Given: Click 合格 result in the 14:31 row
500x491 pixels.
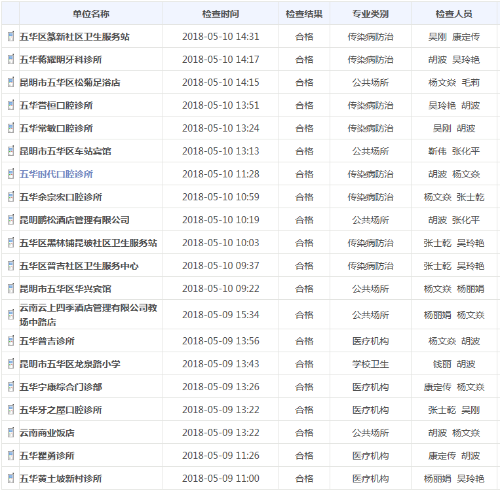Looking at the screenshot, I should click(x=304, y=36).
